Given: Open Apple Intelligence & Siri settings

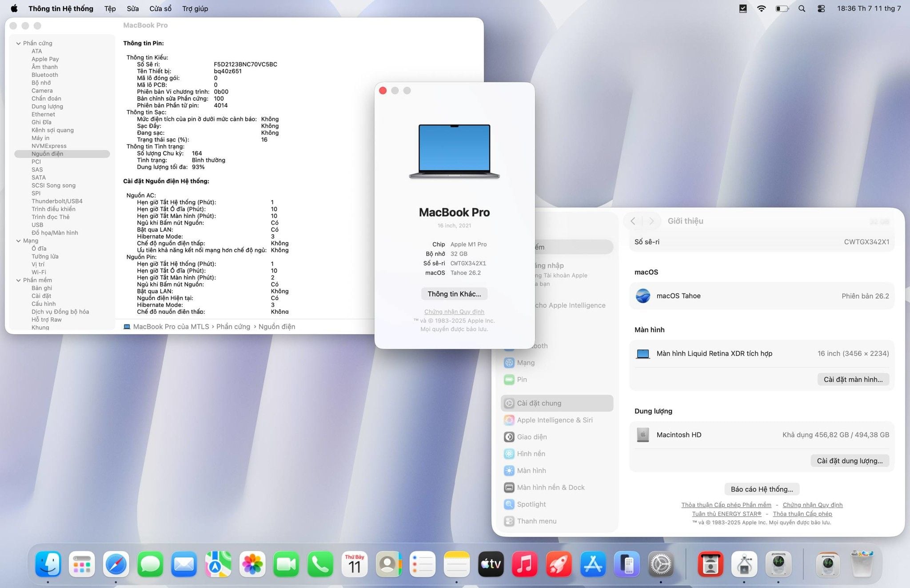Looking at the screenshot, I should tap(557, 420).
